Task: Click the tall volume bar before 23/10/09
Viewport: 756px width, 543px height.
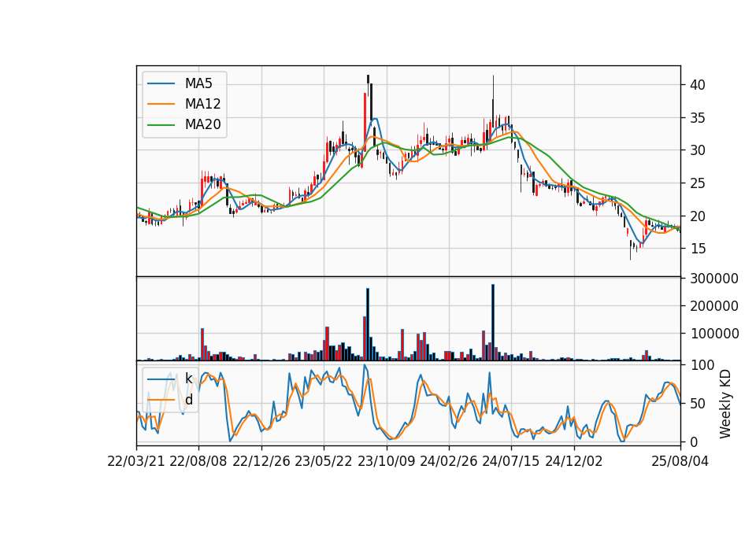Action: 368,324
